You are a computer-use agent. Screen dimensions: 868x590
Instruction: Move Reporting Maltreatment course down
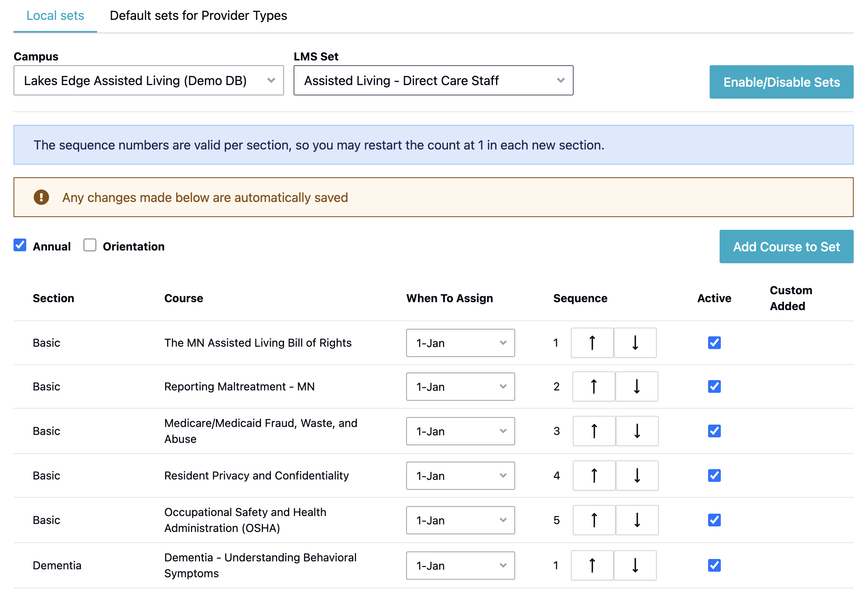pos(636,386)
